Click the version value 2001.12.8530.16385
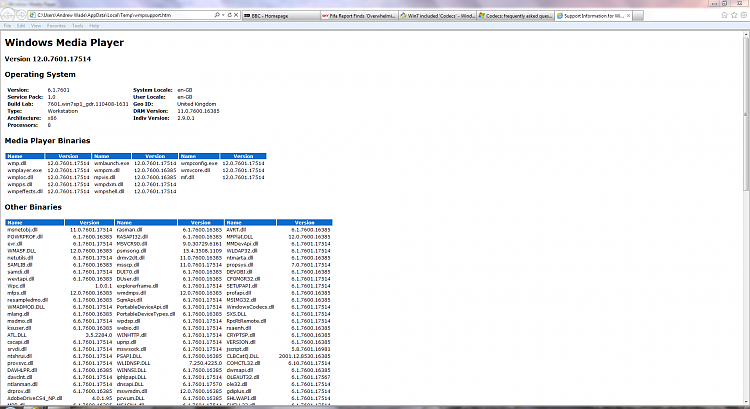Viewport: 750px width, 409px height. point(305,356)
